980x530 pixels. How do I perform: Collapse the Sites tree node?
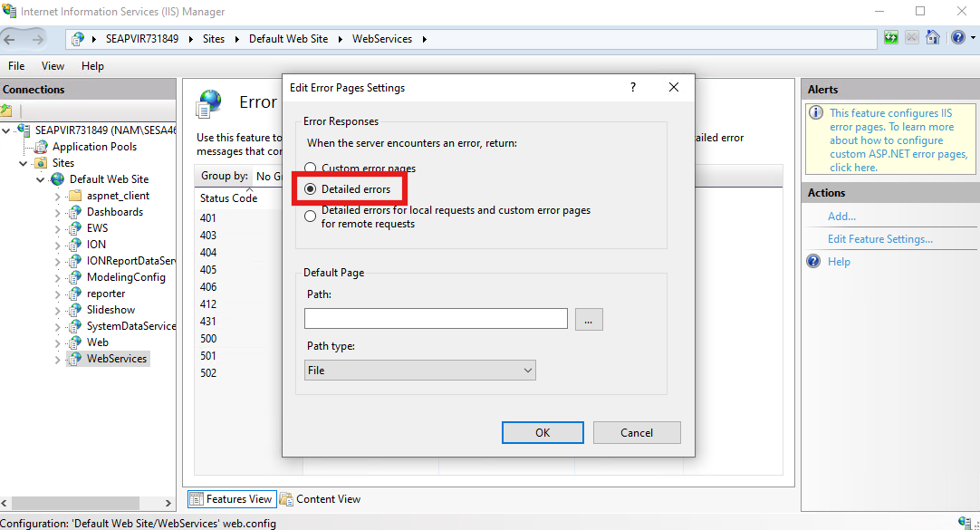pos(24,163)
